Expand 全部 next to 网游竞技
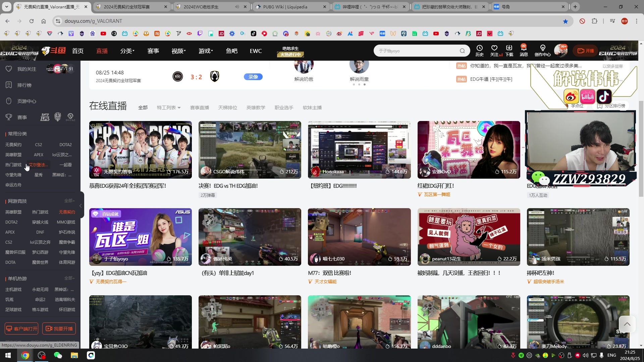Viewport: 644px width, 362px height. tap(69, 201)
